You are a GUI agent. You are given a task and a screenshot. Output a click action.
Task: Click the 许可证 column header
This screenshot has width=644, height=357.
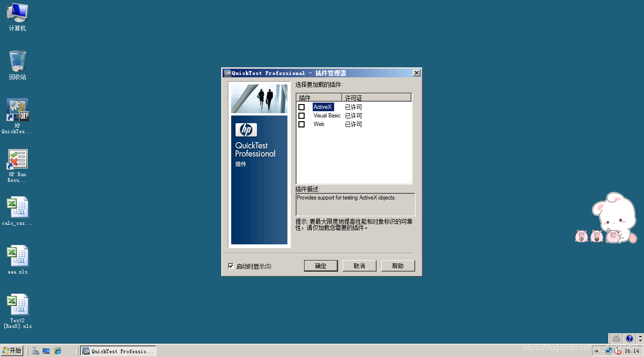pyautogui.click(x=377, y=97)
